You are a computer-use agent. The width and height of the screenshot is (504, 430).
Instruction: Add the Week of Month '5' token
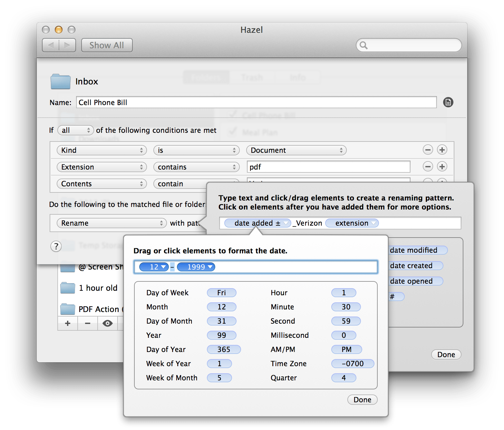[219, 378]
